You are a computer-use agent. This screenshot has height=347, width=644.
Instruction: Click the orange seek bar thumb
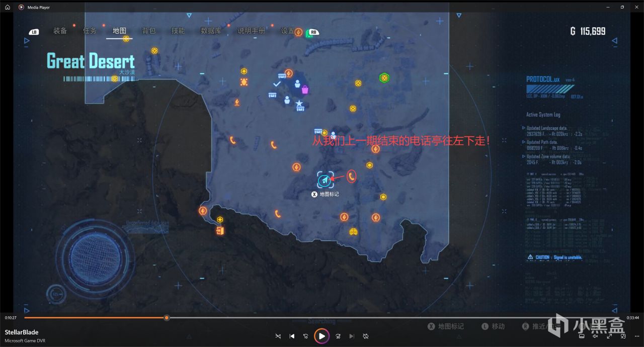[167, 317]
